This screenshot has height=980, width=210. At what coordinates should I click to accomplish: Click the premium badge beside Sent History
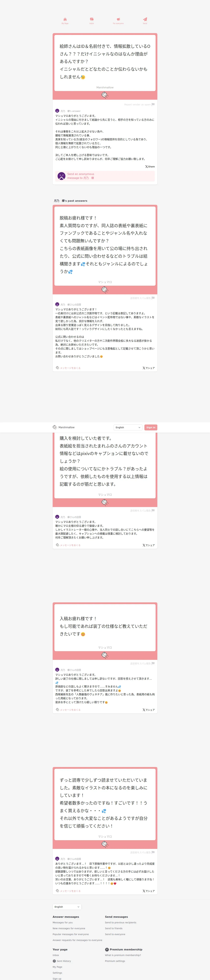pyautogui.click(x=54, y=961)
